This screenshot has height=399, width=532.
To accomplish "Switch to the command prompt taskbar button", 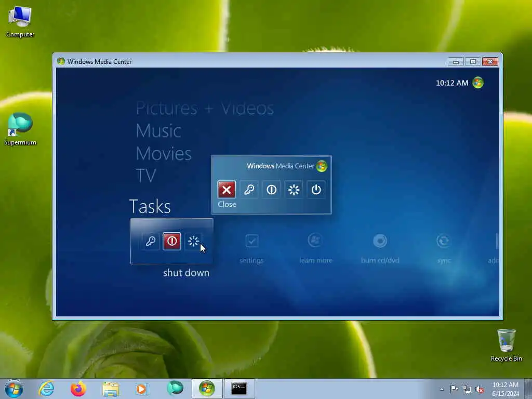I will (239, 389).
